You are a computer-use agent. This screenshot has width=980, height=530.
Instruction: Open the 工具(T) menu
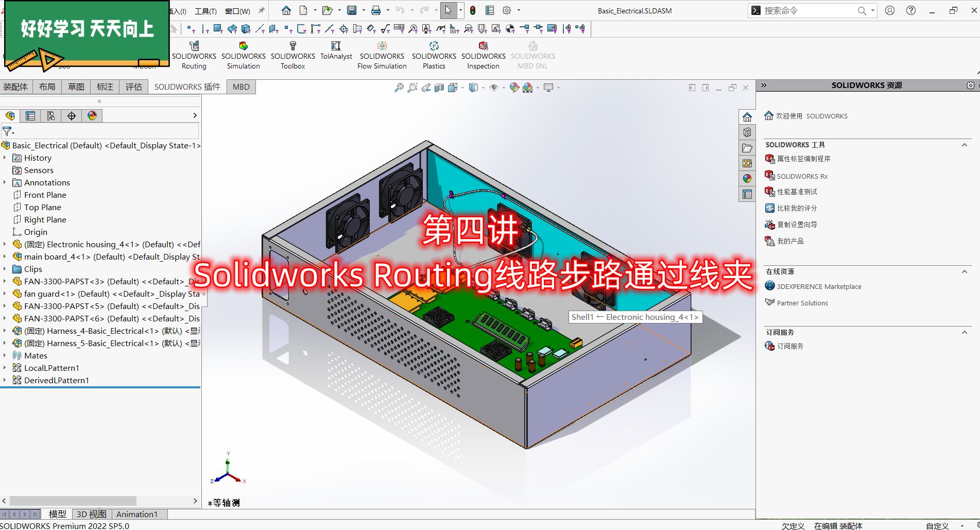point(204,11)
